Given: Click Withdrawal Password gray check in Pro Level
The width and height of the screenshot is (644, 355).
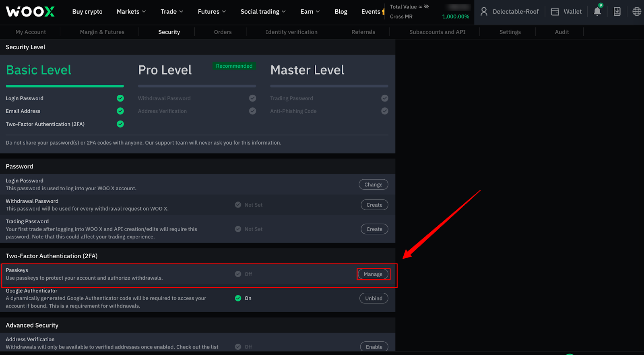Looking at the screenshot, I should point(252,98).
